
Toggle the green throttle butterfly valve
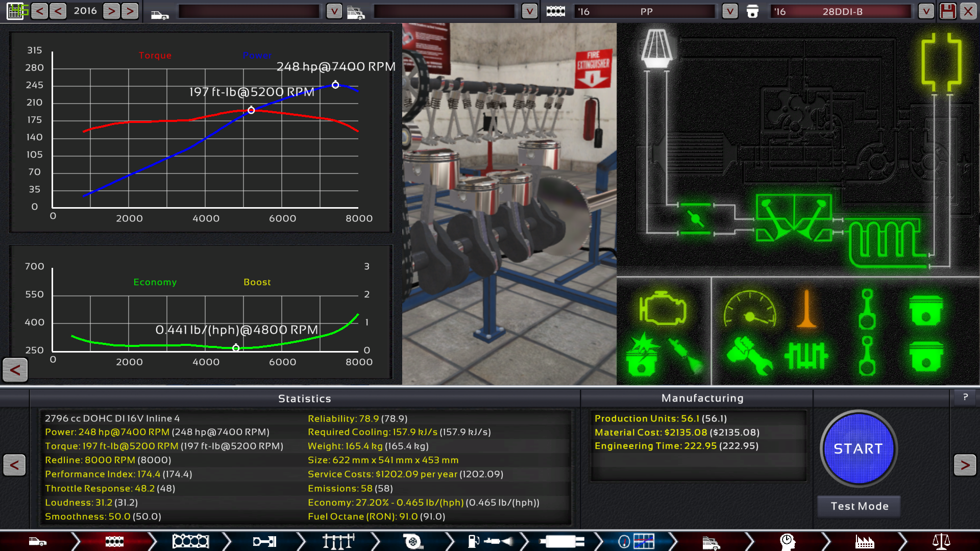(x=695, y=219)
